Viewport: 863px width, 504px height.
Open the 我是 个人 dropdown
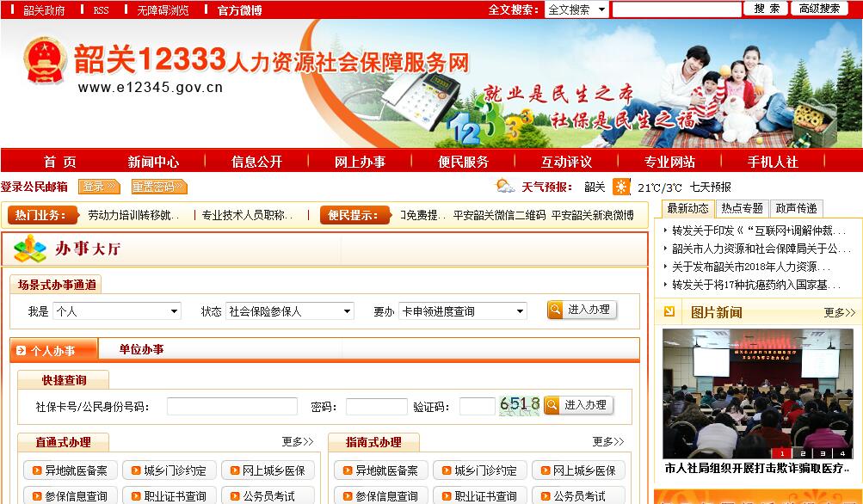pyautogui.click(x=116, y=311)
